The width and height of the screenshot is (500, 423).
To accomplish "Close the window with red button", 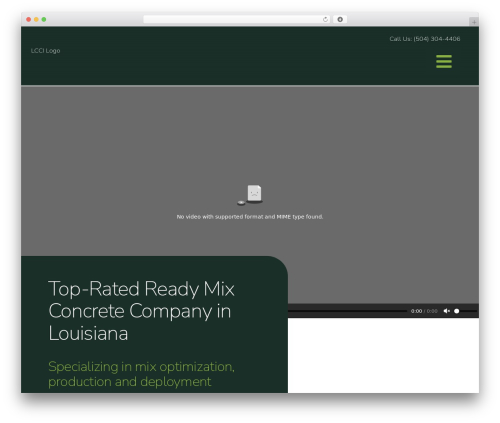I will 29,19.
